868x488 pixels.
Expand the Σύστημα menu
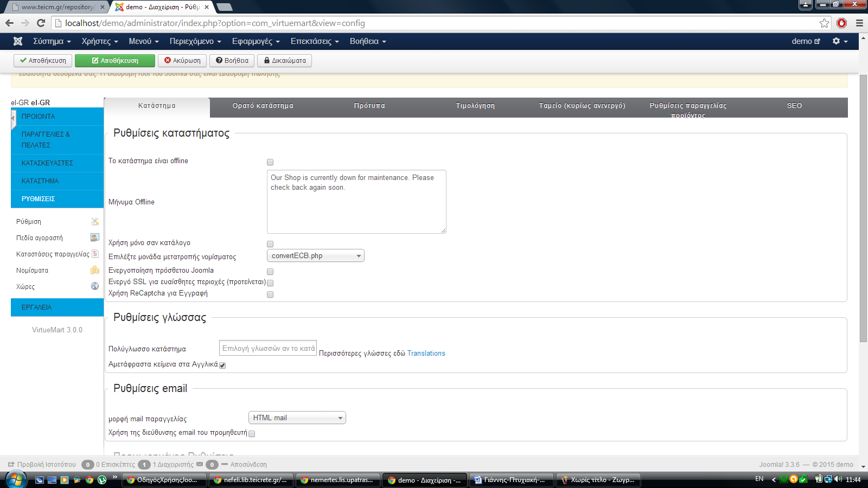52,41
